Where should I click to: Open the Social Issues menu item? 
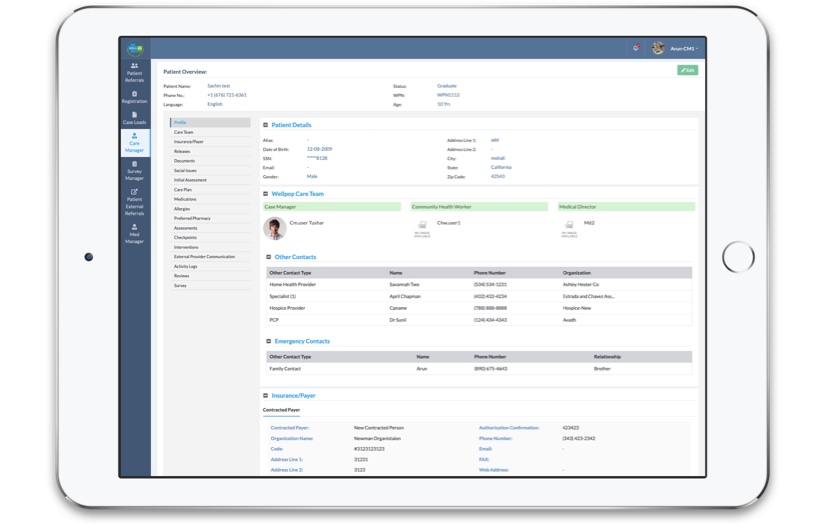click(x=210, y=170)
